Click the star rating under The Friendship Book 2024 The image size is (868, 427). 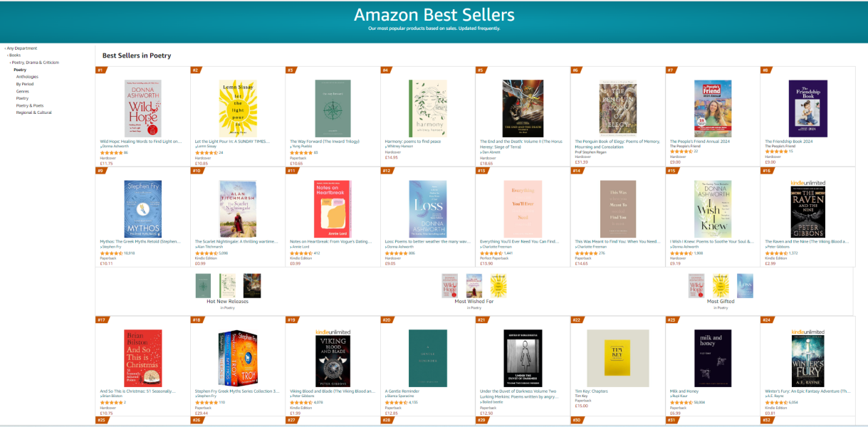tap(774, 152)
